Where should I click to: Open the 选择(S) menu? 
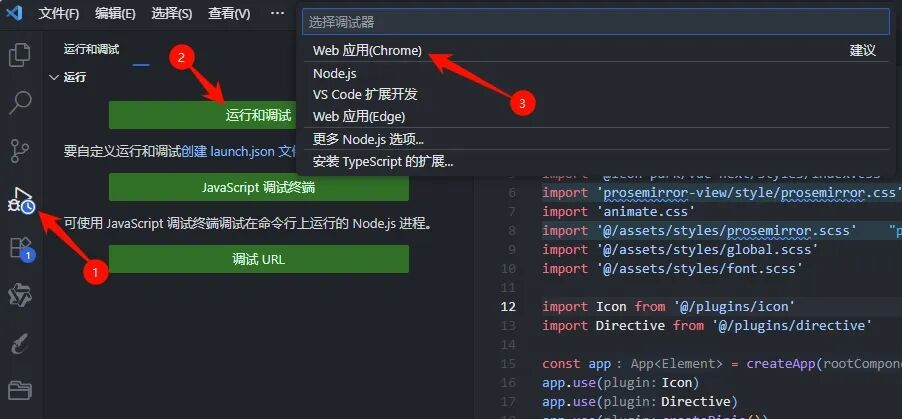point(171,14)
